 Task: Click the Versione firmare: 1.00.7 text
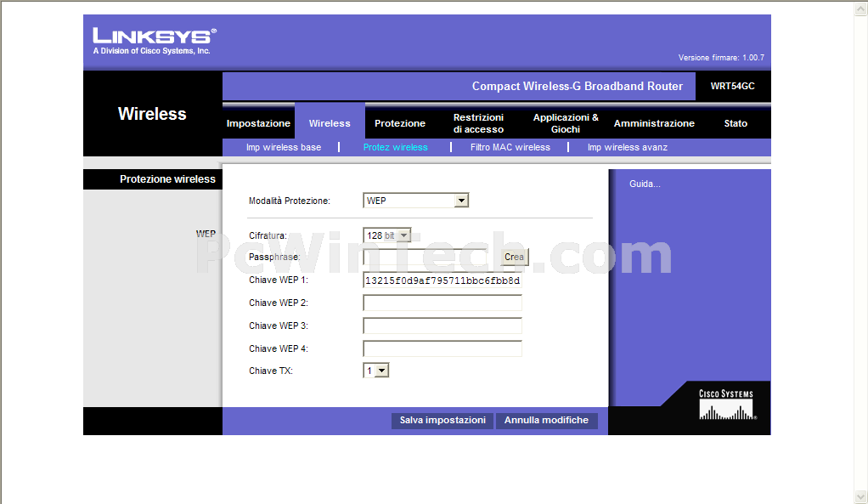[721, 58]
